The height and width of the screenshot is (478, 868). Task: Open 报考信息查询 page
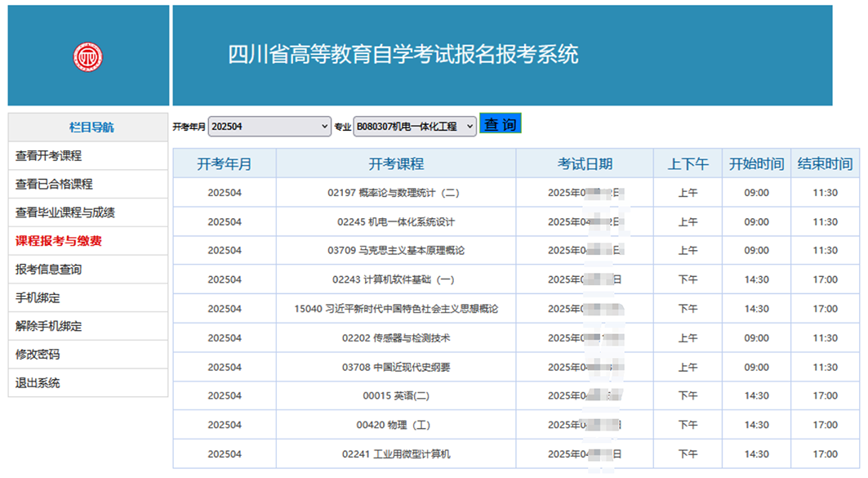(x=48, y=269)
